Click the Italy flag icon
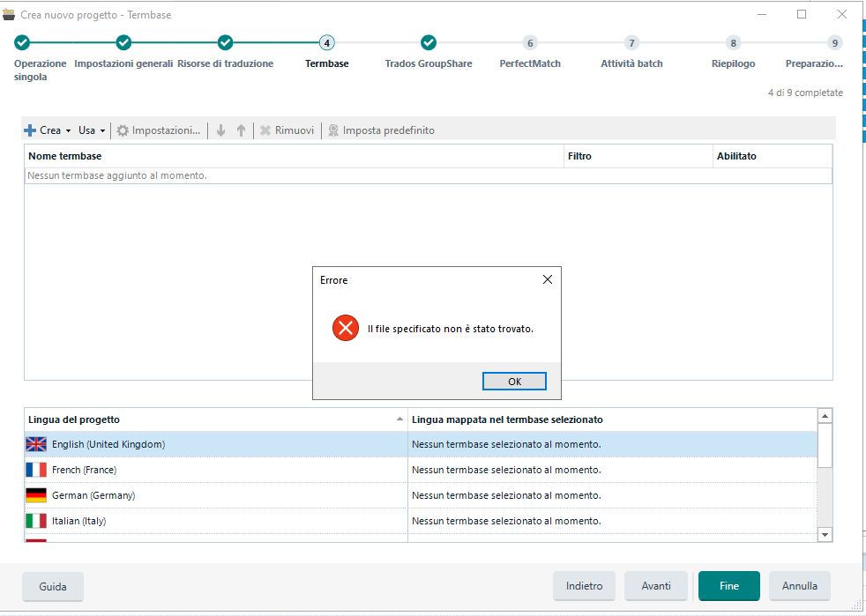 coord(36,521)
